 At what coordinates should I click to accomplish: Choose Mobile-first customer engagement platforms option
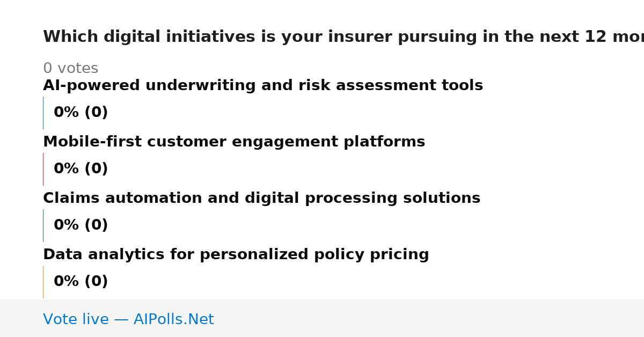pyautogui.click(x=234, y=142)
